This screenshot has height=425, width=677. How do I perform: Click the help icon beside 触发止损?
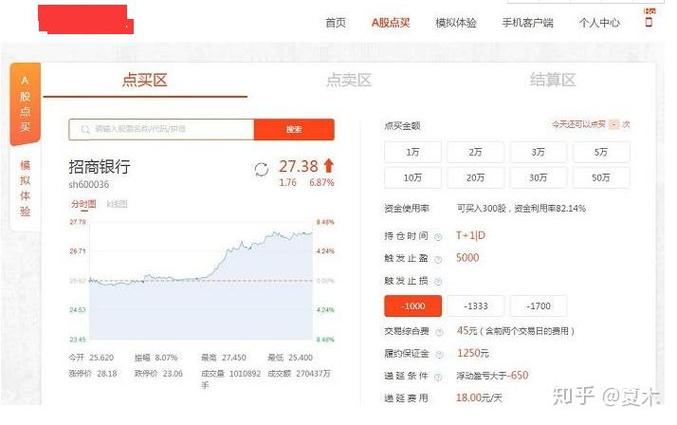pos(438,282)
